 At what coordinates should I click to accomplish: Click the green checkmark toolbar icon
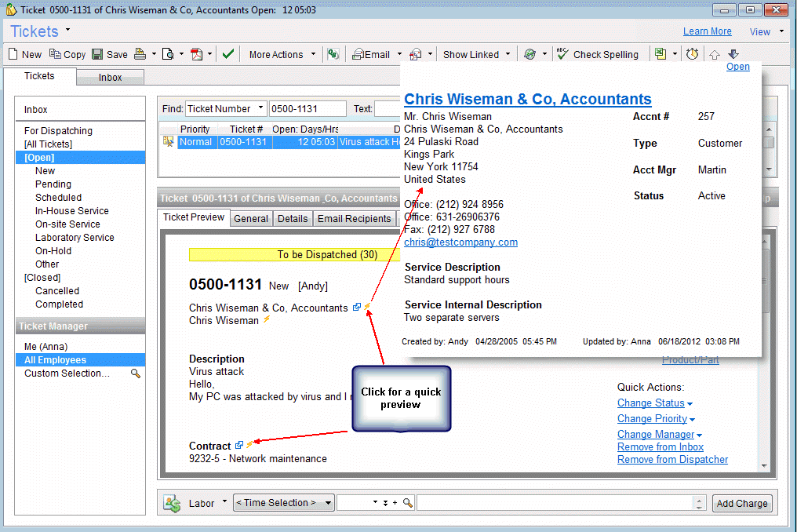click(x=228, y=54)
